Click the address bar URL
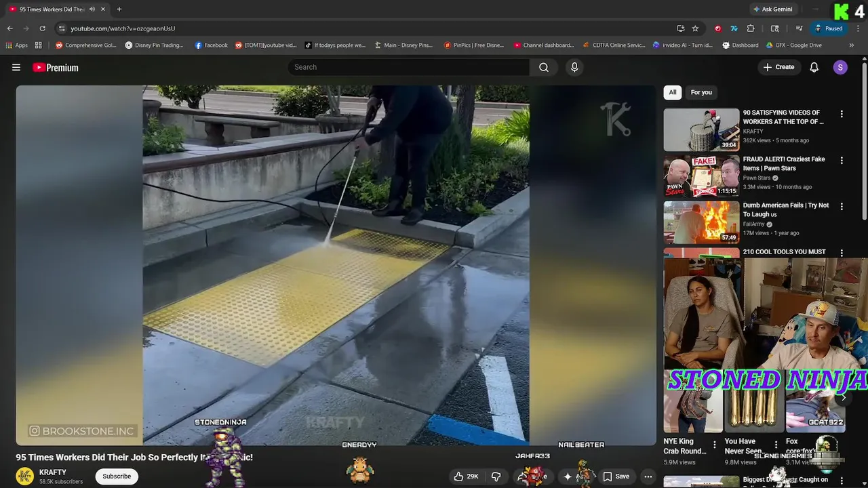Viewport: 868px width, 488px height. (123, 28)
